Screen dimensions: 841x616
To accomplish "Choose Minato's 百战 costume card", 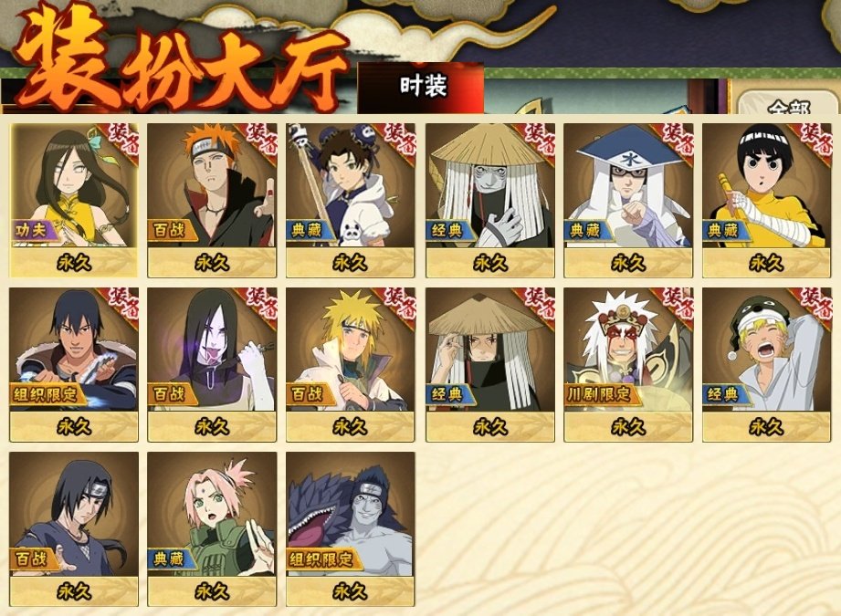I will pyautogui.click(x=351, y=364).
